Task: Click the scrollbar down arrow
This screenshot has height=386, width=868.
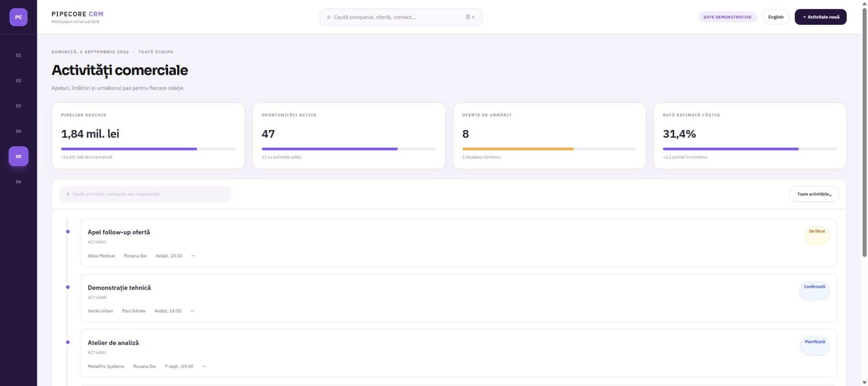Action: click(x=864, y=382)
